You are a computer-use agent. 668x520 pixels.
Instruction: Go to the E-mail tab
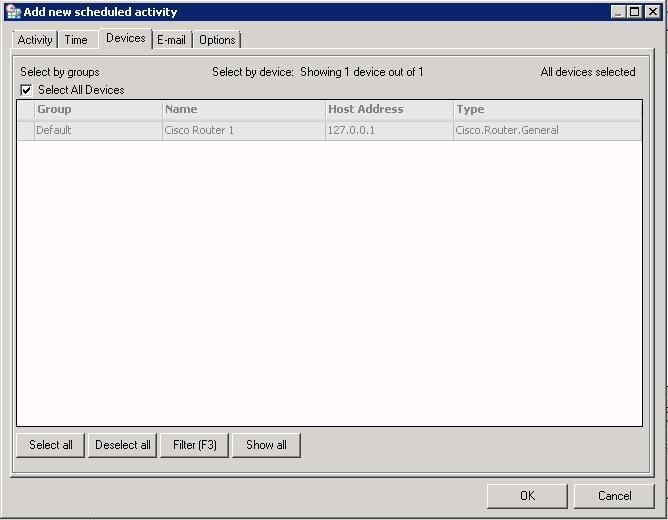tap(171, 40)
